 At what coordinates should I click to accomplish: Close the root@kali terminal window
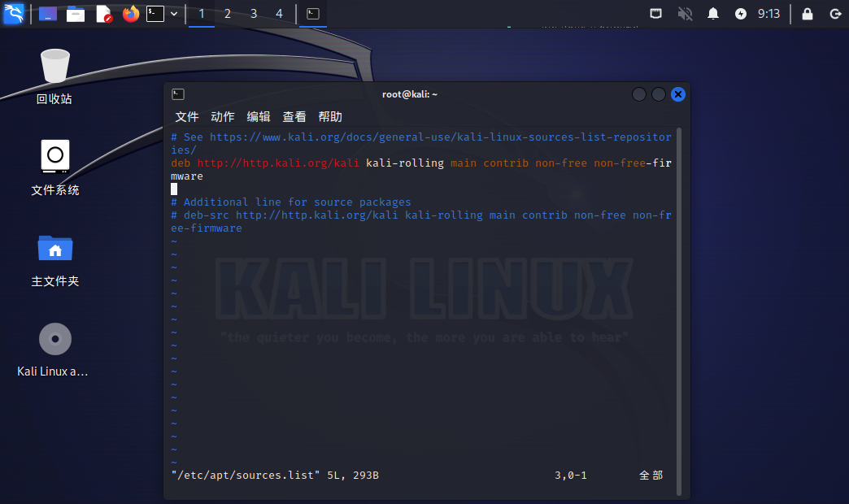point(678,94)
